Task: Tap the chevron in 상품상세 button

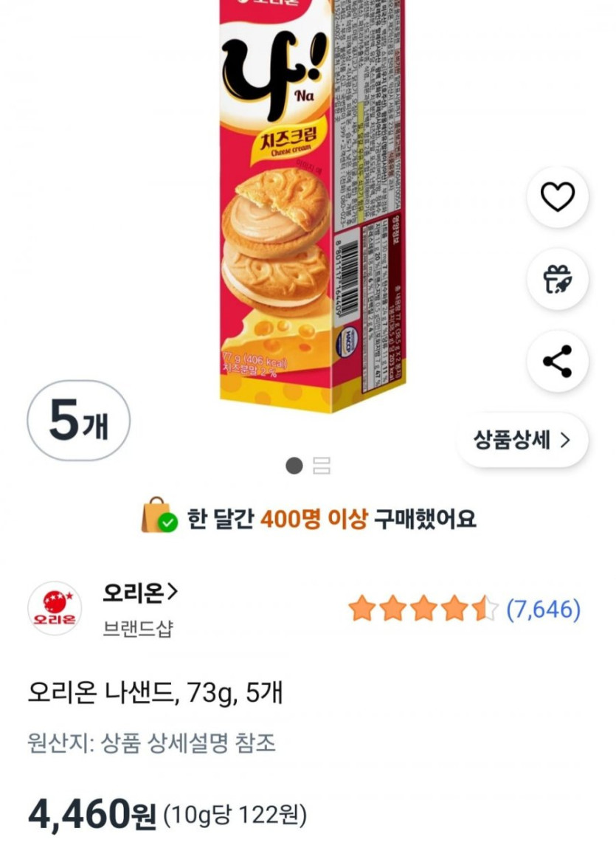Action: click(566, 441)
